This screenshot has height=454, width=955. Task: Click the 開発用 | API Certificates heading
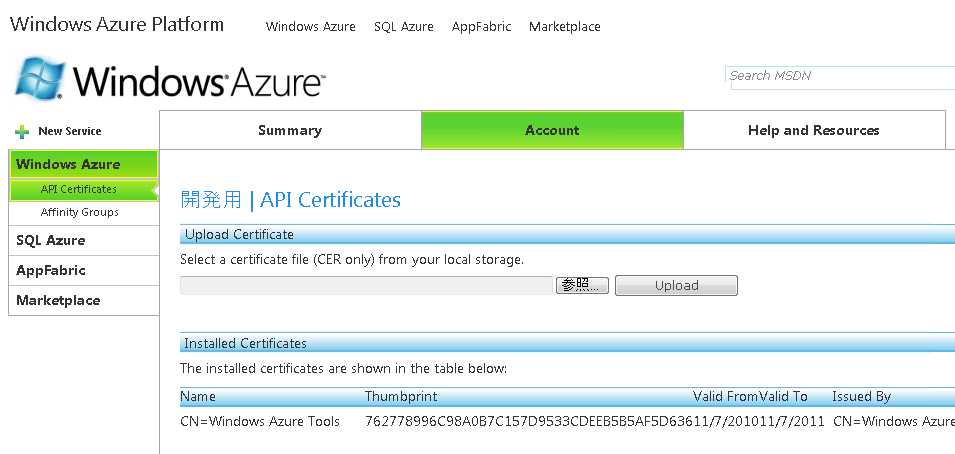291,200
